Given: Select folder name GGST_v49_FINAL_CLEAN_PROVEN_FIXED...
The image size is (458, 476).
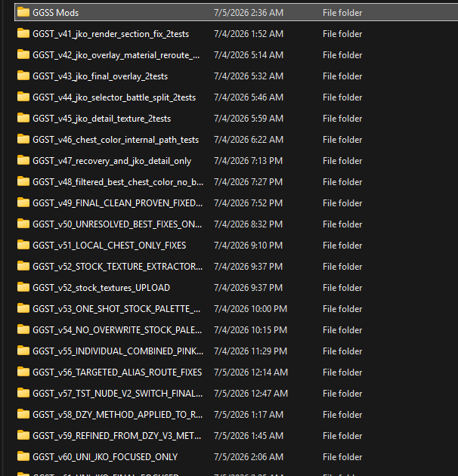Looking at the screenshot, I should click(x=118, y=203).
